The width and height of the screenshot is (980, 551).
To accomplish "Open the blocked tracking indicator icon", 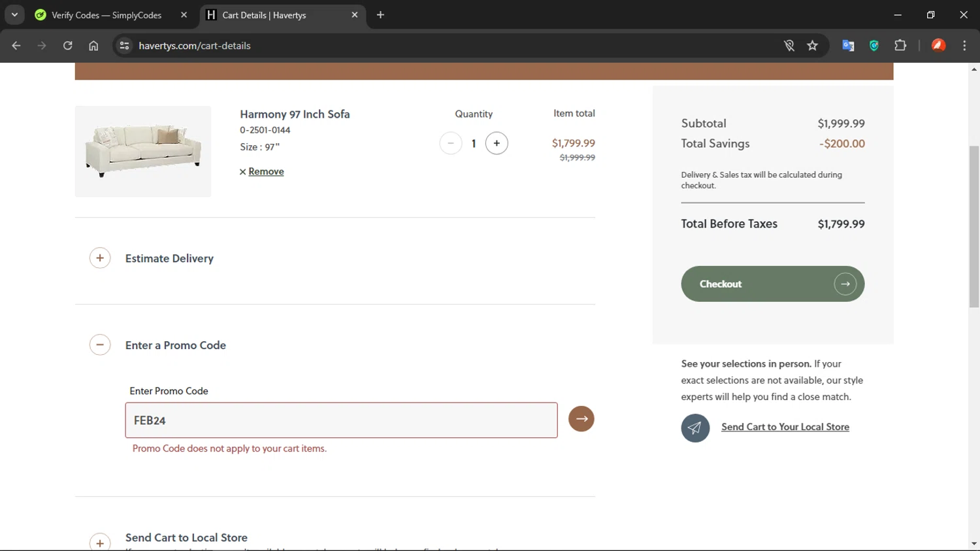I will [789, 46].
